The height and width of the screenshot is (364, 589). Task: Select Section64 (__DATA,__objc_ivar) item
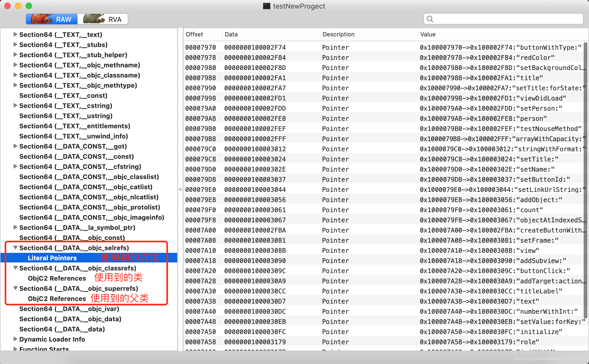69,309
